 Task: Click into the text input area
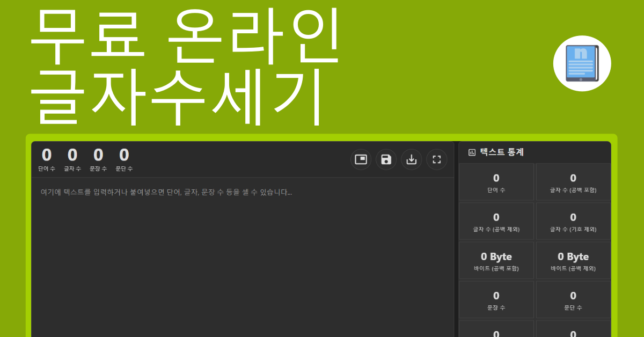click(x=243, y=257)
